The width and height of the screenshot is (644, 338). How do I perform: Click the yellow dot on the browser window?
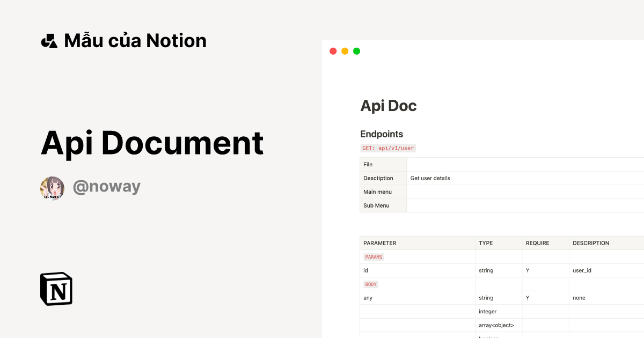click(345, 50)
